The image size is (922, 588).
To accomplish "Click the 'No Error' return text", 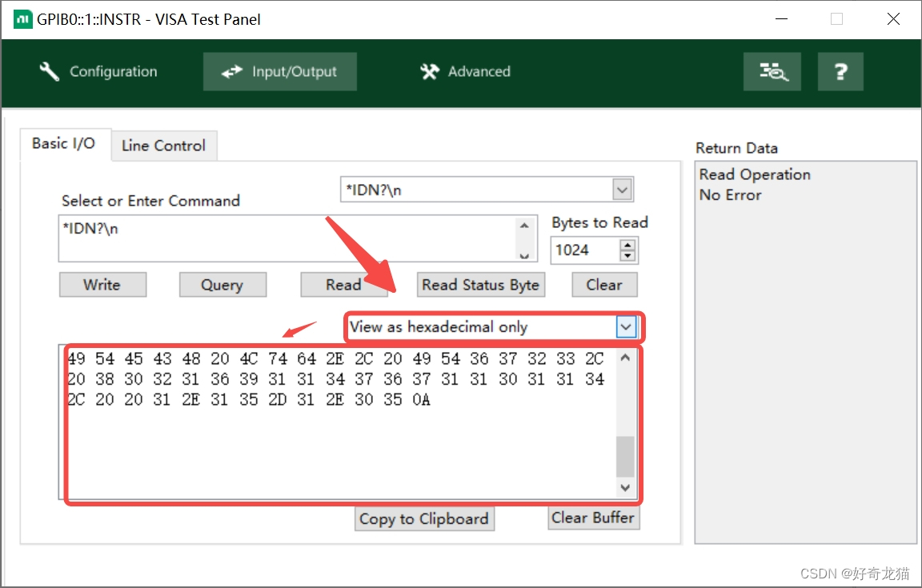I will (x=730, y=195).
